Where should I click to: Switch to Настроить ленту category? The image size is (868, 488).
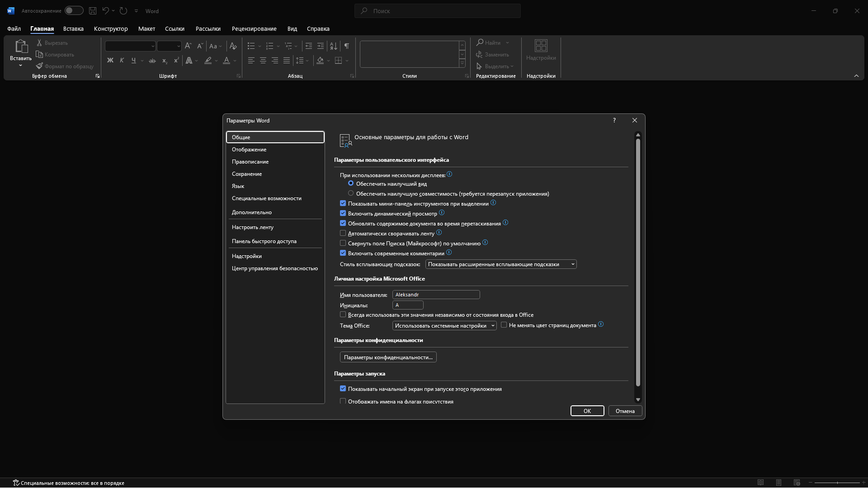(x=252, y=227)
